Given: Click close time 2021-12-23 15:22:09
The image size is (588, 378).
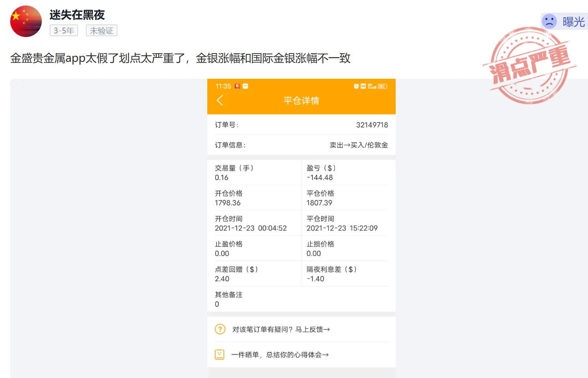Looking at the screenshot, I should coord(342,228).
